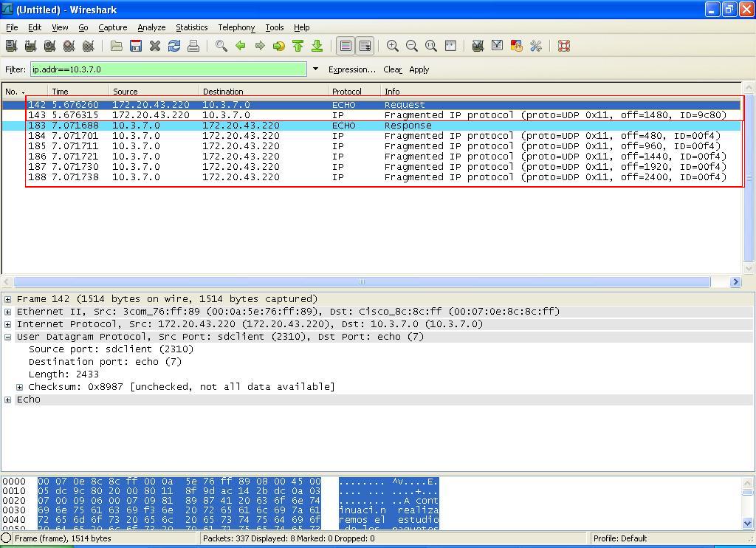
Task: Open the capture options icon
Action: (31, 46)
